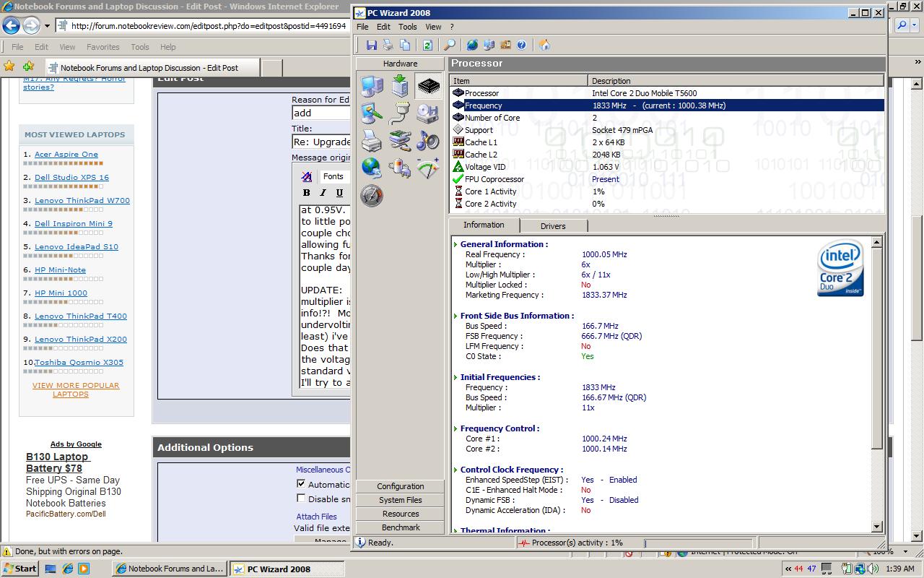Click the Reason for Editing input field

(x=321, y=113)
